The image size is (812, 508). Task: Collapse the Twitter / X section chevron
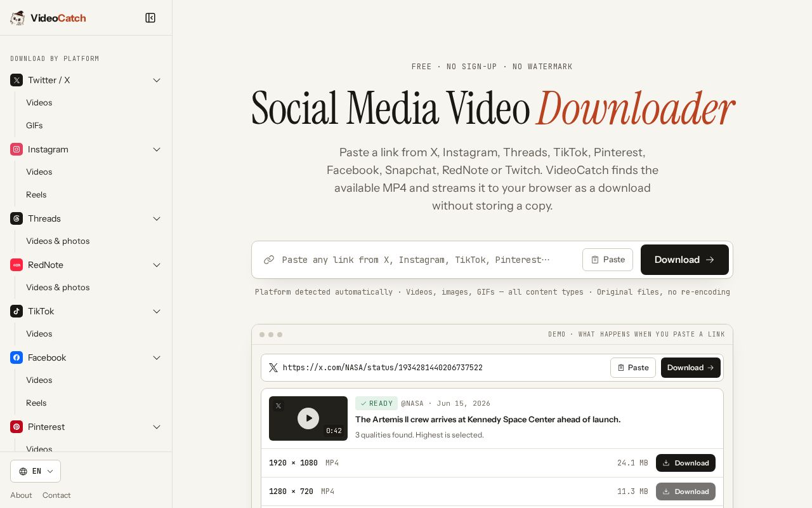(157, 80)
